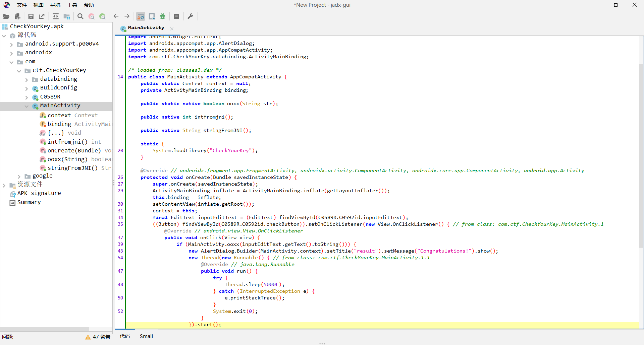644x345 pixels.
Task: Navigate back with left arrow
Action: (116, 16)
